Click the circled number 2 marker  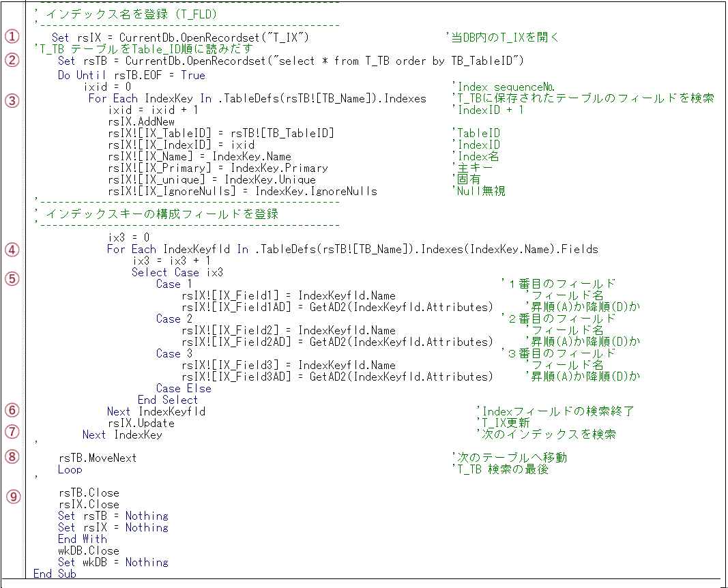[x=12, y=60]
